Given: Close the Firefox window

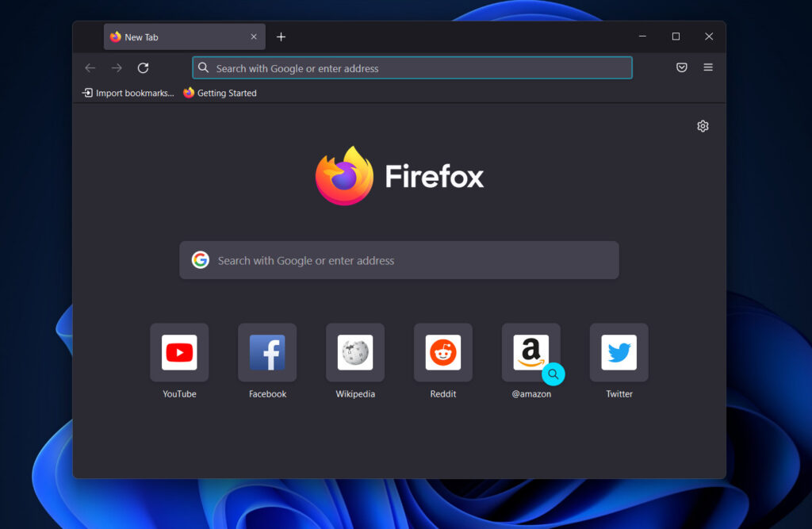Looking at the screenshot, I should [x=709, y=36].
